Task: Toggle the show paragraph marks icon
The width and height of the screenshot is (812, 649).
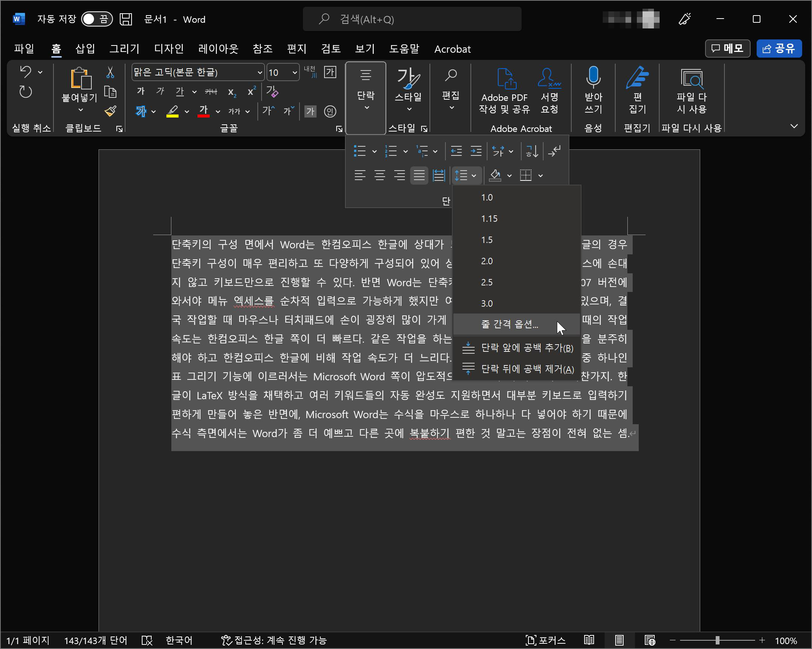Action: point(555,151)
